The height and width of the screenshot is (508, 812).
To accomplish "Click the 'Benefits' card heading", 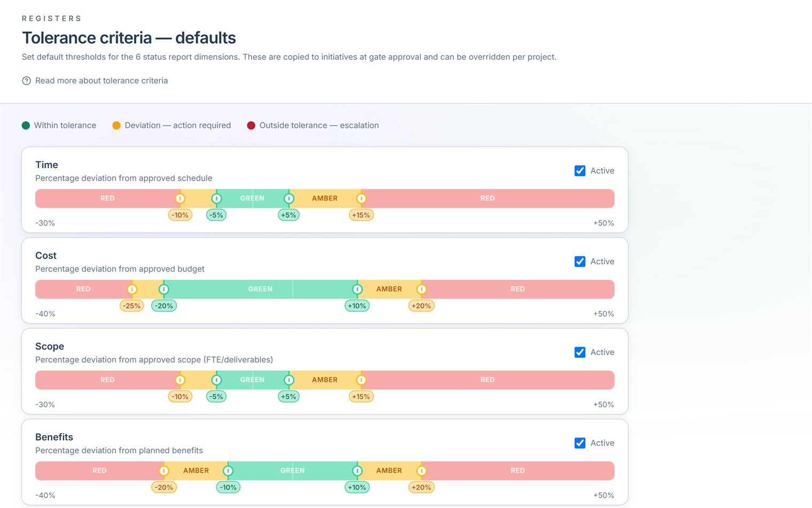I will (x=54, y=437).
